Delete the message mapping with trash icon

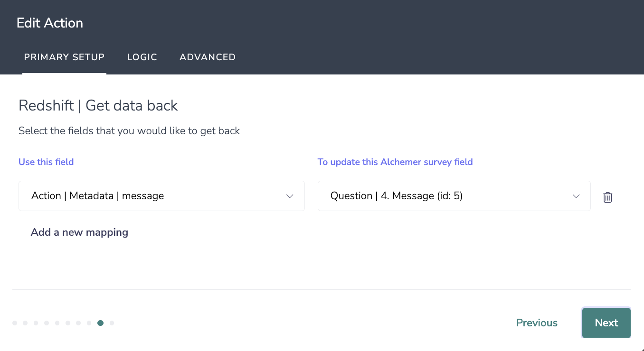point(607,197)
